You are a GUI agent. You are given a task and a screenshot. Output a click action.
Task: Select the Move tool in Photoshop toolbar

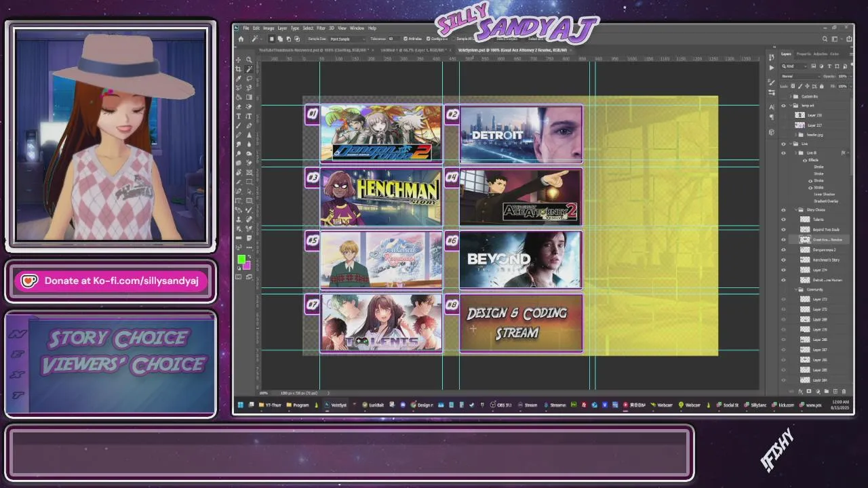pos(238,60)
